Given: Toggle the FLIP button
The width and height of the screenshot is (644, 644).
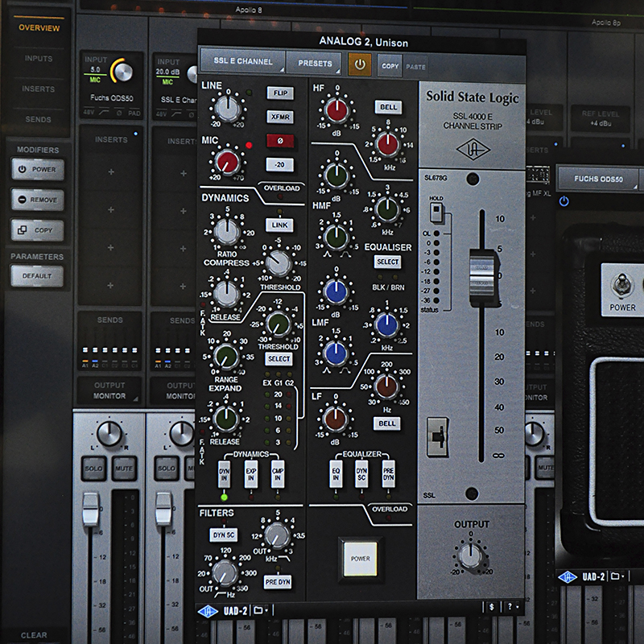Looking at the screenshot, I should click(x=280, y=93).
